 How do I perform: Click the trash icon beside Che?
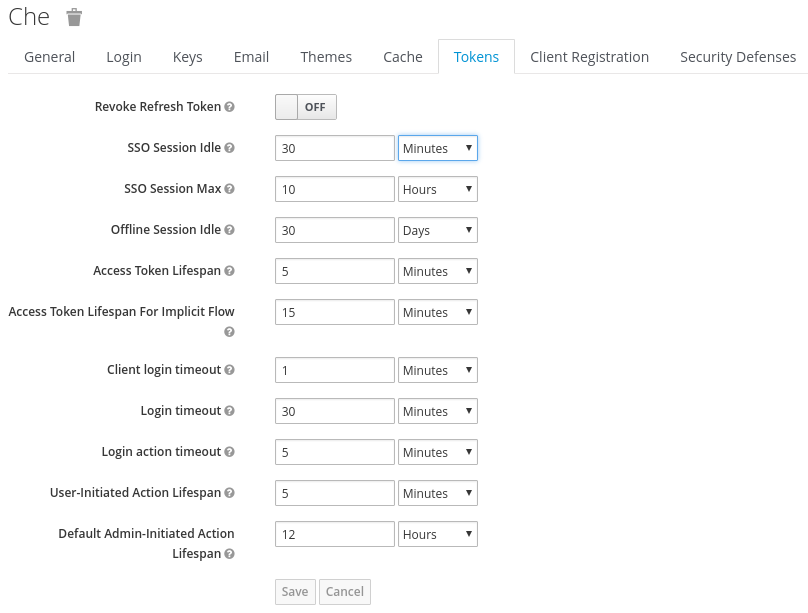tap(75, 17)
